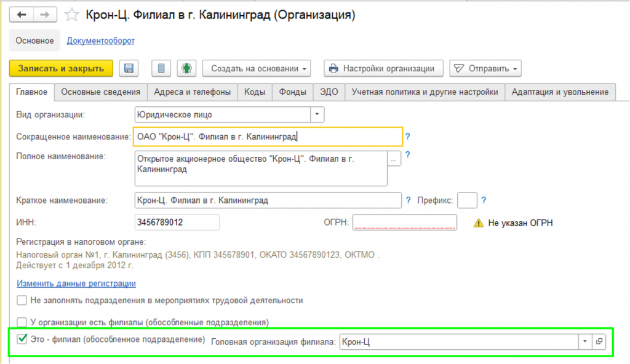Open help for Префикс field
Screen dimensions: 630x364
(484, 200)
